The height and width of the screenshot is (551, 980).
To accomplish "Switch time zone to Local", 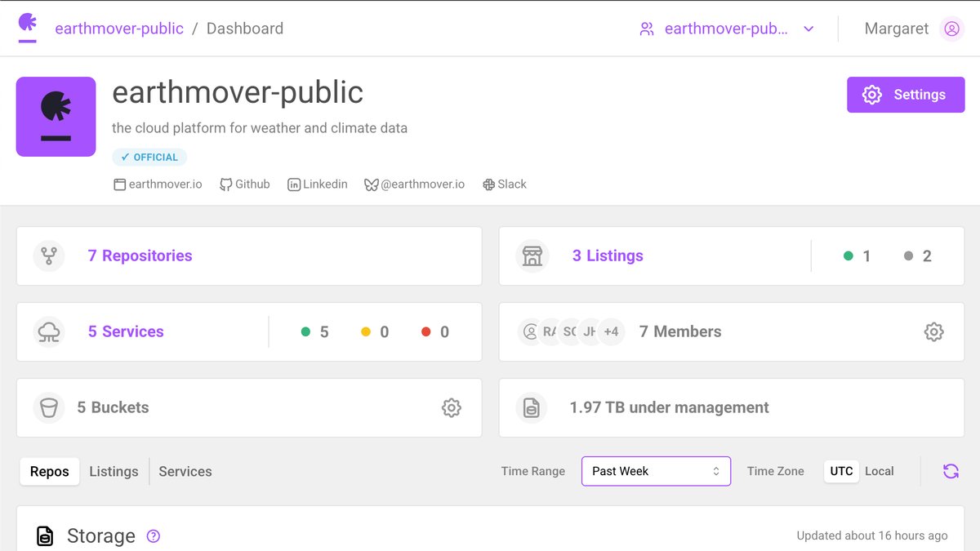I will click(x=880, y=471).
